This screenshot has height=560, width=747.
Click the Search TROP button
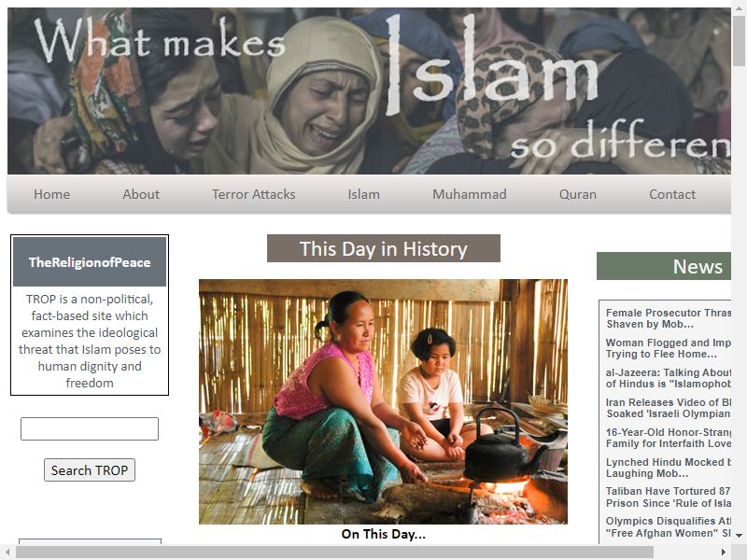click(x=90, y=470)
